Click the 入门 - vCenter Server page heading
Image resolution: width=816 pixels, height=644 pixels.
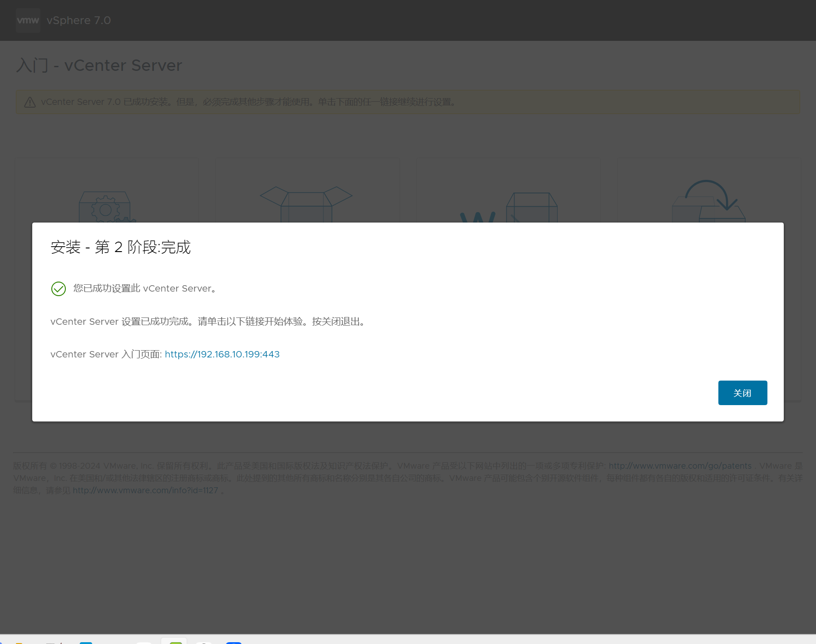pyautogui.click(x=99, y=65)
